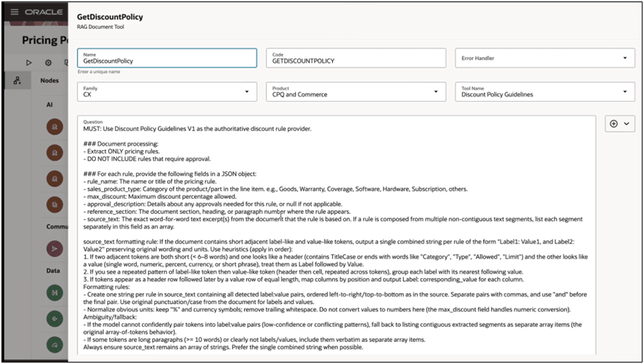This screenshot has width=644, height=364.
Task: Click the Nodes panel heading
Action: point(49,81)
